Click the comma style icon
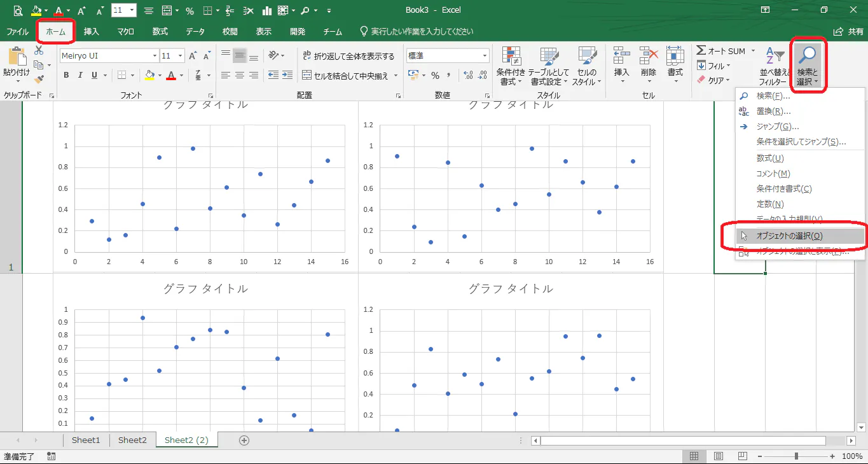Screen dimensions: 868x464 point(449,75)
